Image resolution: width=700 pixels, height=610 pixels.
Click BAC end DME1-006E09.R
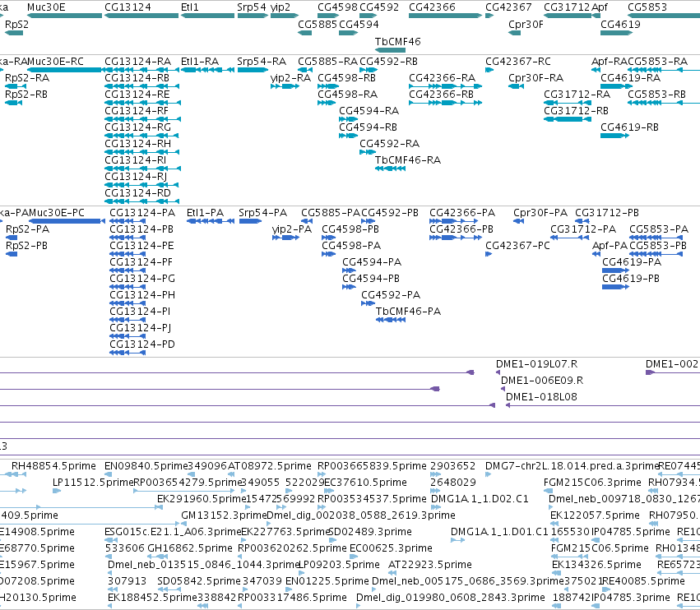click(x=542, y=380)
